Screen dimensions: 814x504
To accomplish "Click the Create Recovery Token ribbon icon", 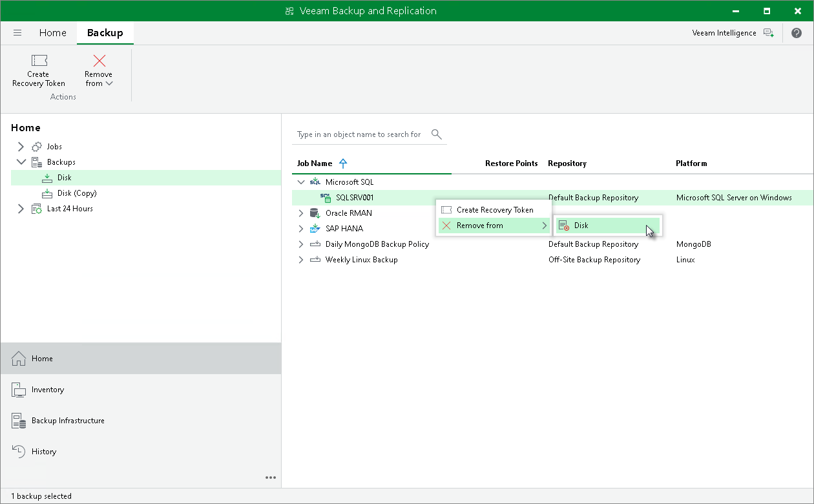I will point(39,61).
